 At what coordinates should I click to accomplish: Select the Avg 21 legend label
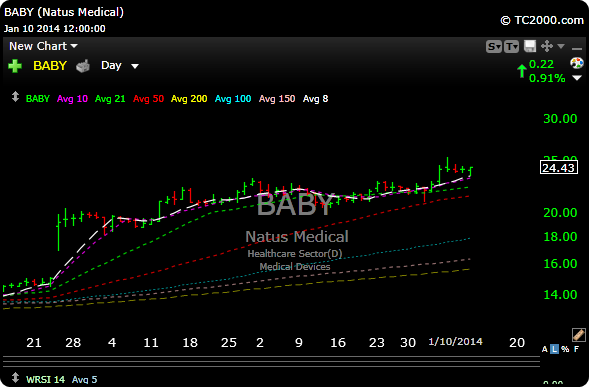(110, 99)
